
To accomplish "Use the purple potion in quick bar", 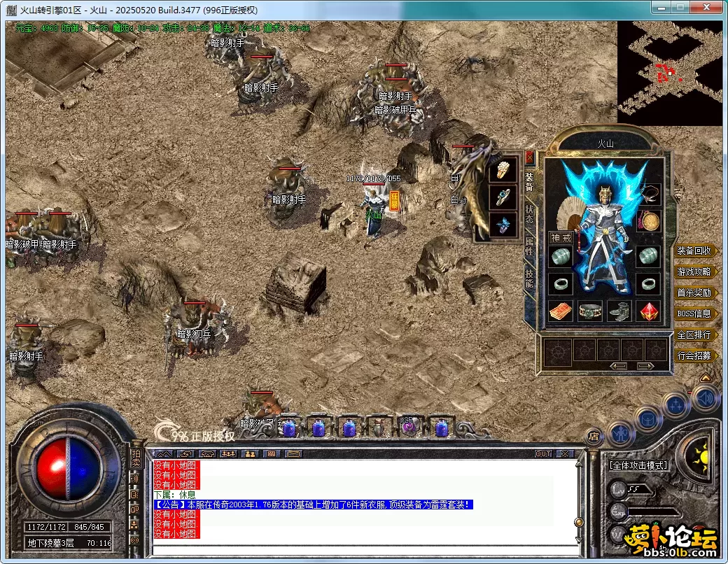I will tap(407, 427).
